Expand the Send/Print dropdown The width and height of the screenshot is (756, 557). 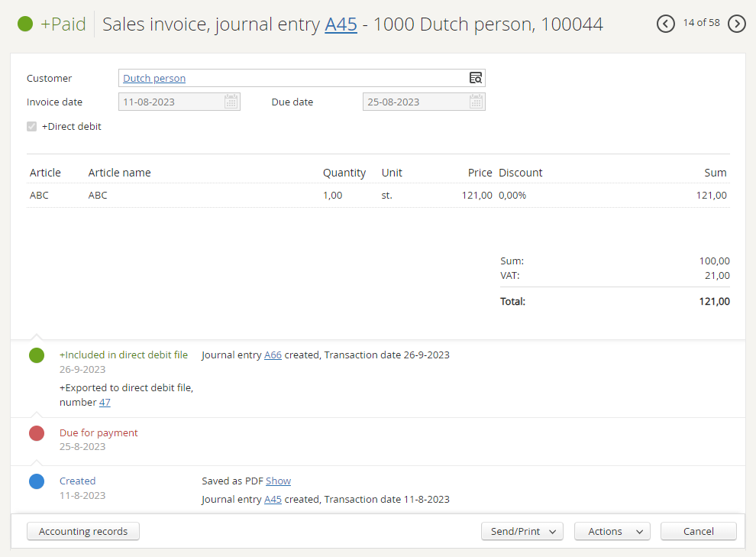coord(522,532)
